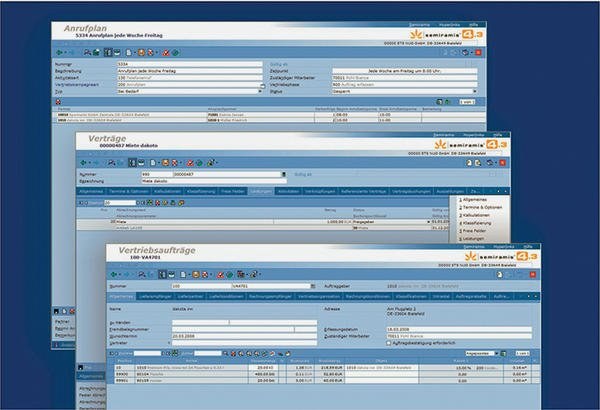Click export icon next to Angeposten dropdown
The width and height of the screenshot is (600, 410).
point(504,353)
